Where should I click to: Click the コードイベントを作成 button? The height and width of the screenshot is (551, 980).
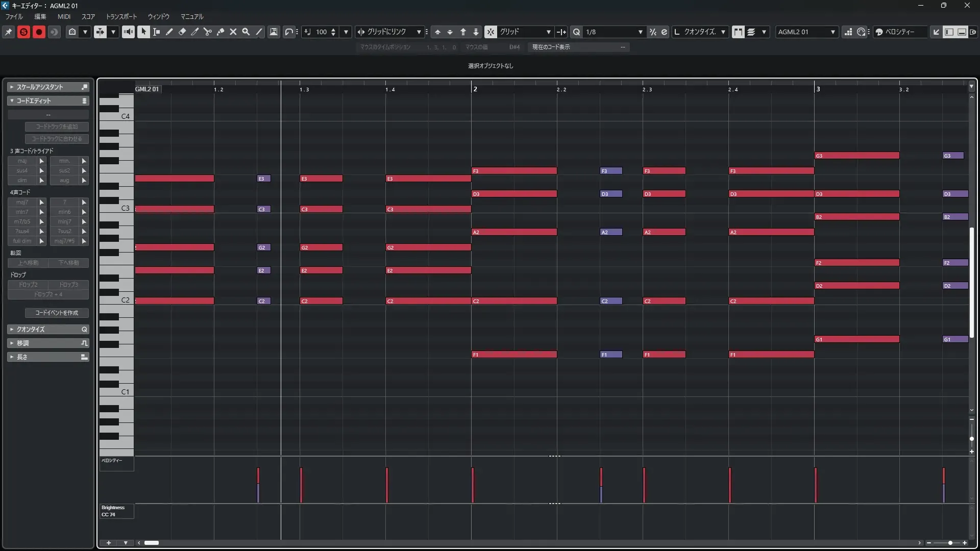pos(57,313)
